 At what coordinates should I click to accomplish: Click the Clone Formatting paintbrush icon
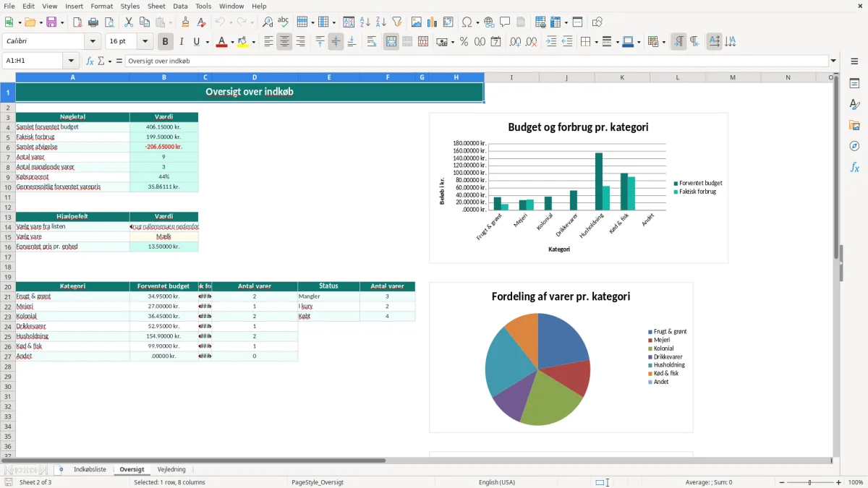click(186, 22)
